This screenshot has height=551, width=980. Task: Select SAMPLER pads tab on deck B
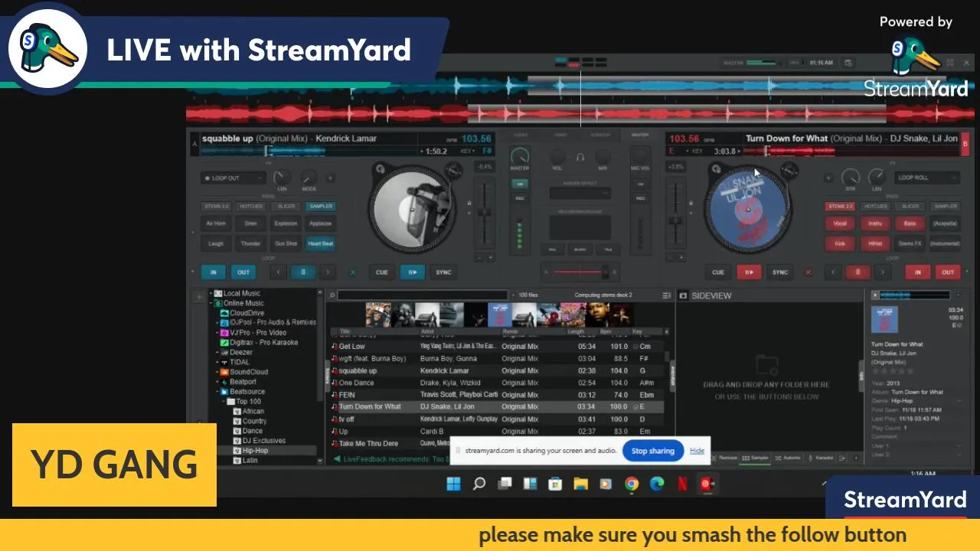(946, 206)
